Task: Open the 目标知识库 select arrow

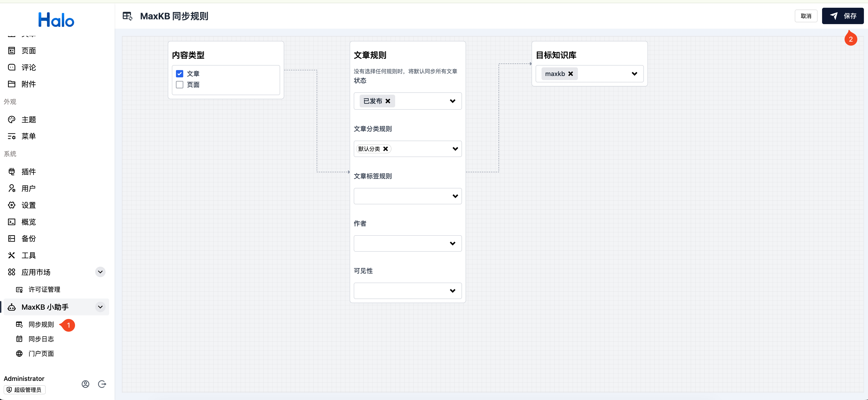Action: (634, 74)
